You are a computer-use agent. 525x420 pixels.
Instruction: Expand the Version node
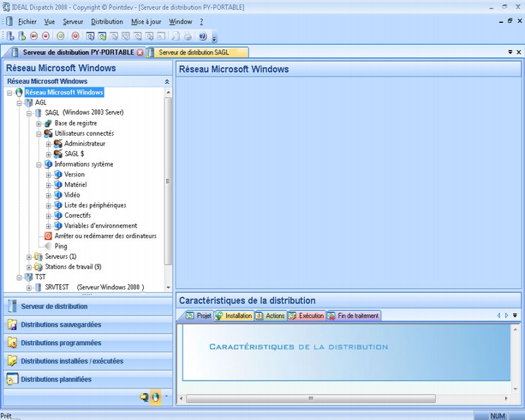(x=49, y=175)
